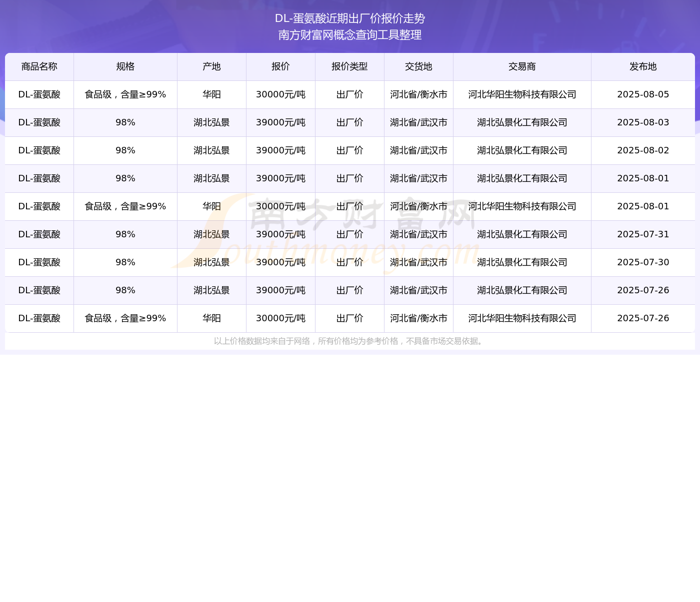
Task: Click the date 2025-08-03
Action: (643, 122)
